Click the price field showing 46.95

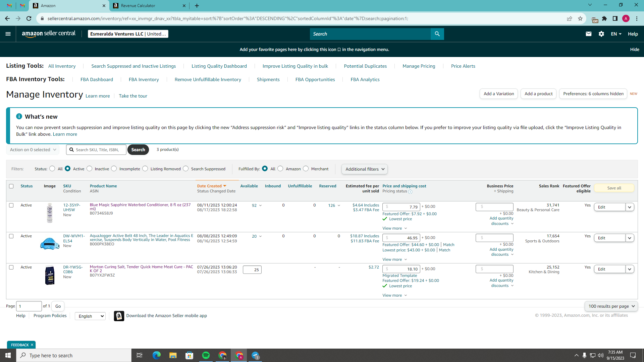(401, 238)
